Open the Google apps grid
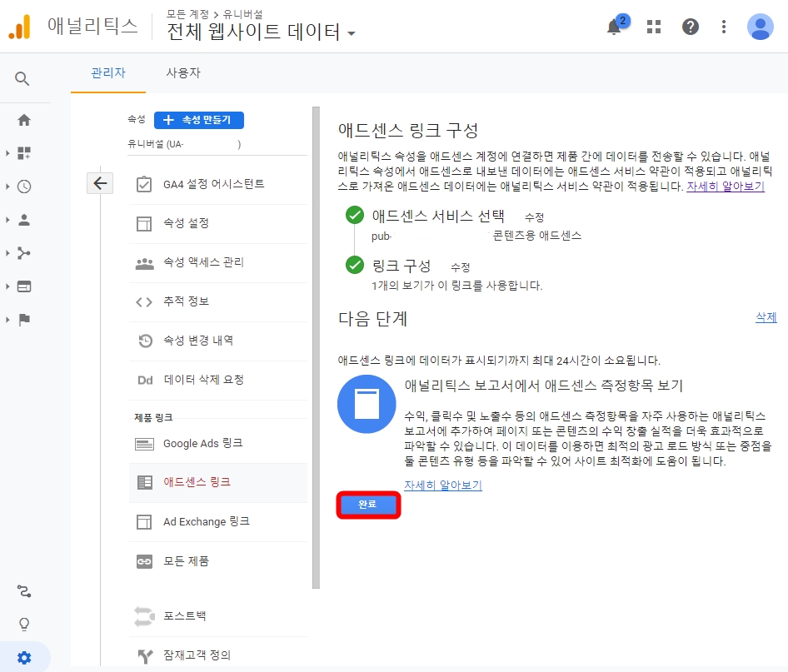 (x=653, y=26)
